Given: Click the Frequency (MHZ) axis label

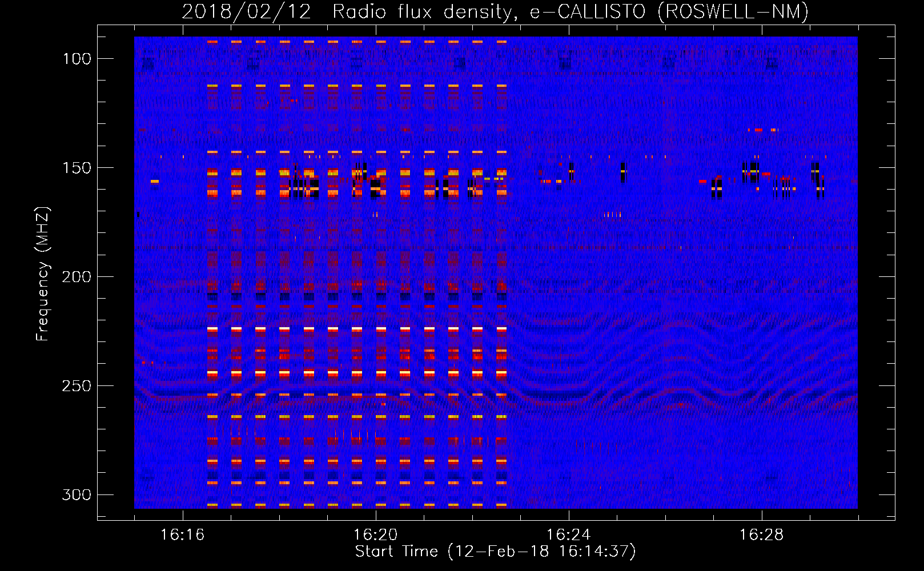Looking at the screenshot, I should click(x=43, y=274).
